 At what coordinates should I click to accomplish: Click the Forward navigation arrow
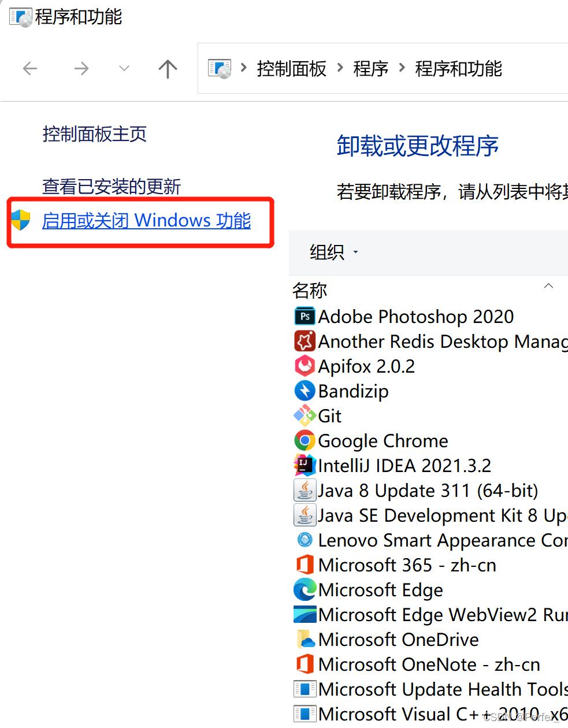[81, 69]
